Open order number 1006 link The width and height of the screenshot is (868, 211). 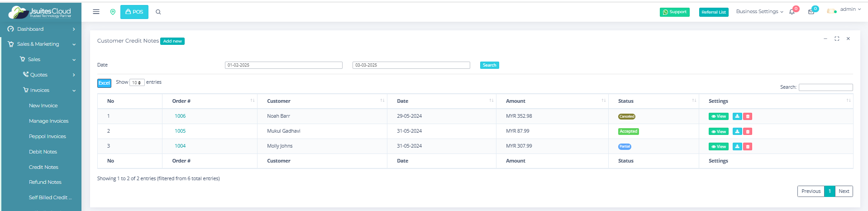click(x=180, y=116)
